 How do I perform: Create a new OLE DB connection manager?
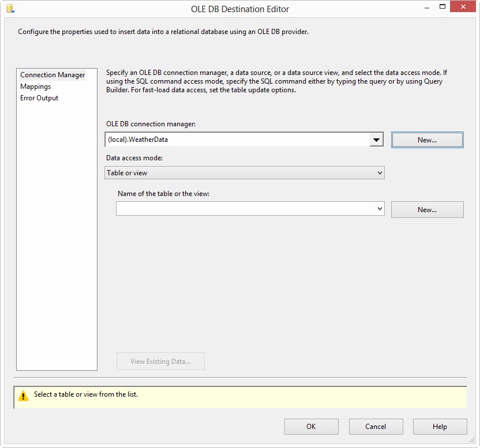tap(427, 140)
